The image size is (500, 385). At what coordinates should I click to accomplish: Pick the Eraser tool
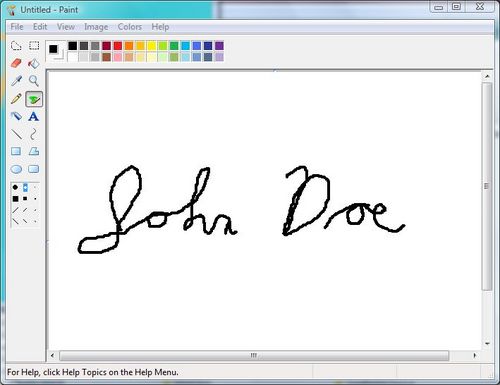(x=16, y=63)
